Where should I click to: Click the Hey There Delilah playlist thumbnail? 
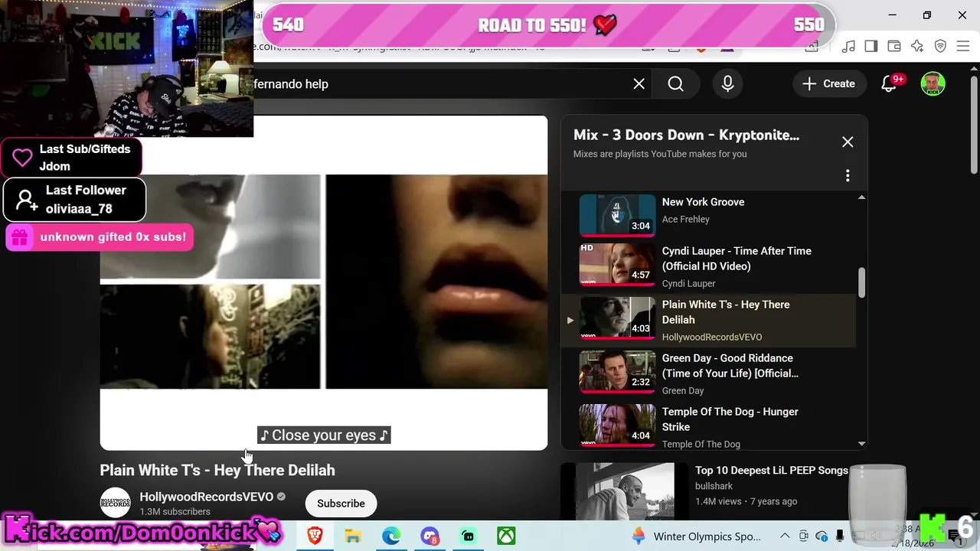(x=617, y=318)
